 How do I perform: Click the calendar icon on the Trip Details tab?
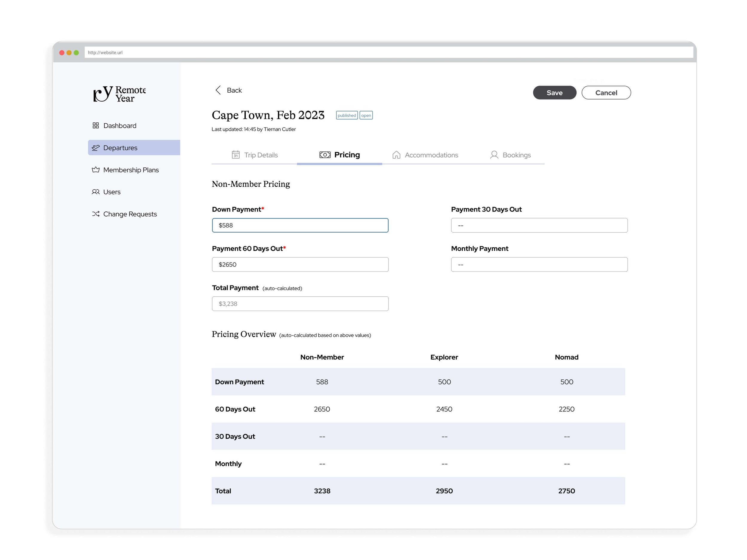[x=236, y=155]
